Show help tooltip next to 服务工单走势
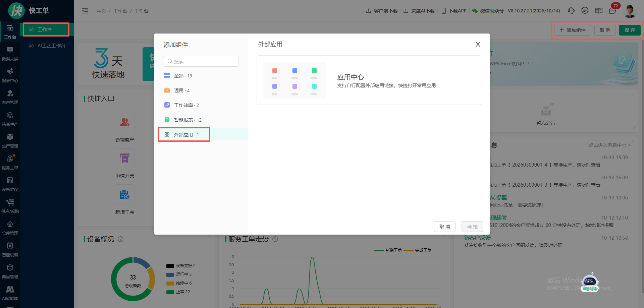 [x=275, y=239]
